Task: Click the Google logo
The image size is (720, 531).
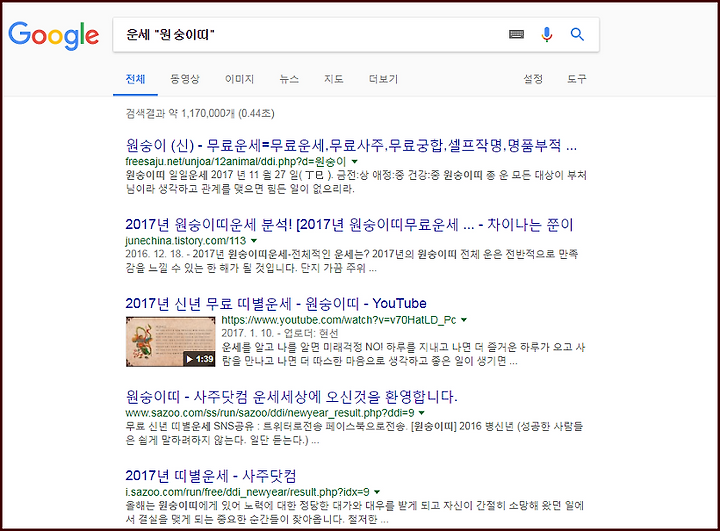Action: click(x=54, y=35)
